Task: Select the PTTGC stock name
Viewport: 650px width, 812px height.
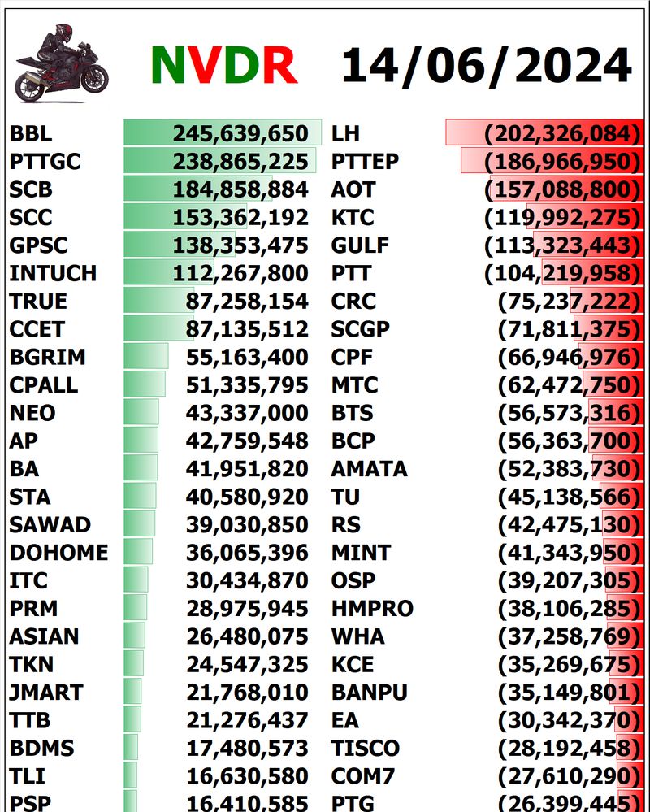Action: coord(45,162)
